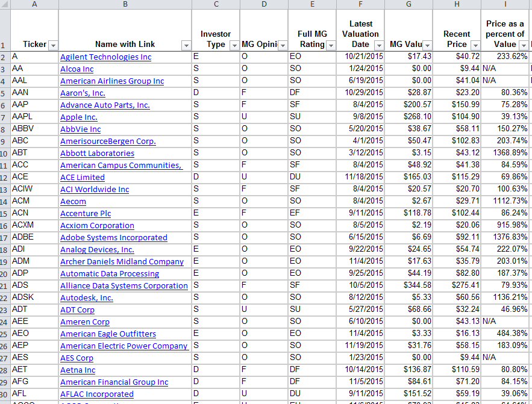
Task: Open the ACE Limited link
Action: coord(83,177)
